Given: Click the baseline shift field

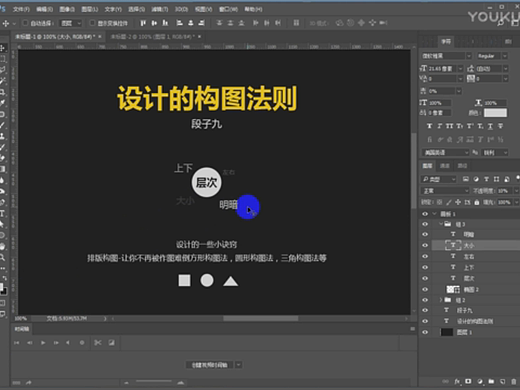Looking at the screenshot, I should pos(440,113).
